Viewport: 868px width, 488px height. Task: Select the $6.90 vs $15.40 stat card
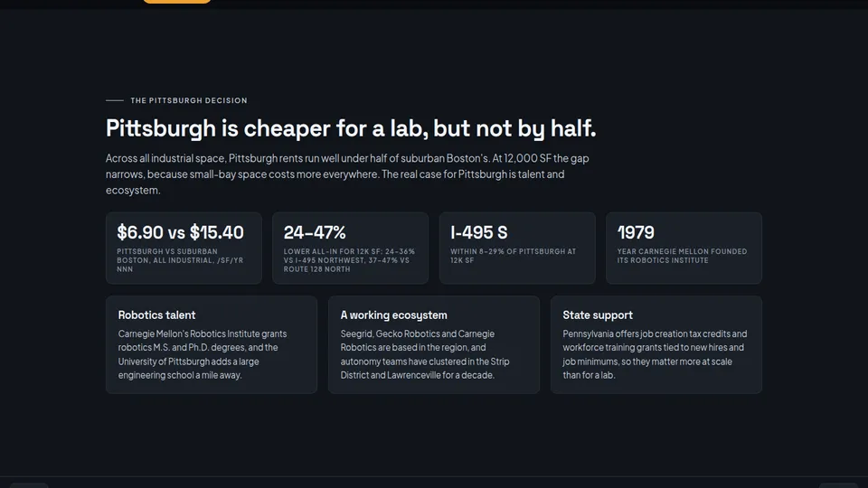(184, 248)
